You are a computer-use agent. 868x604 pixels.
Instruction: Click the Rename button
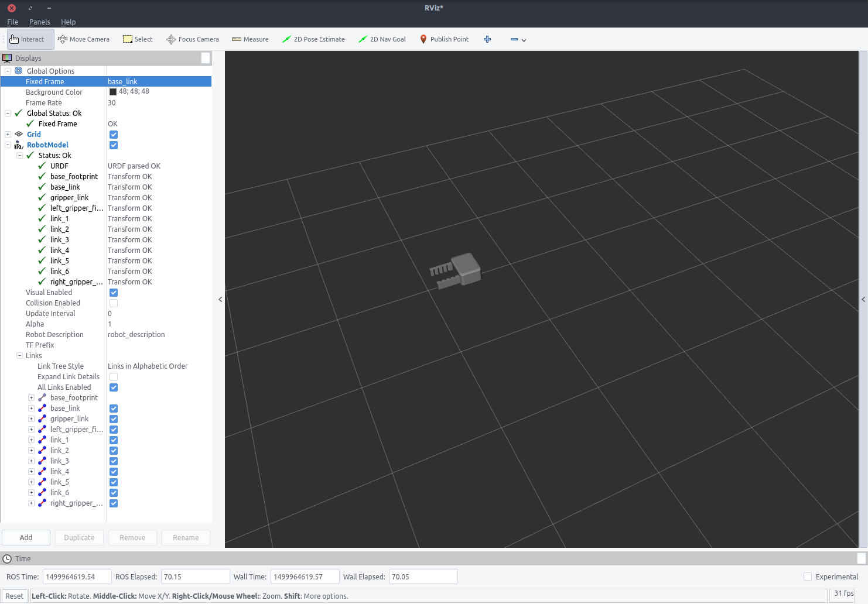(x=186, y=537)
